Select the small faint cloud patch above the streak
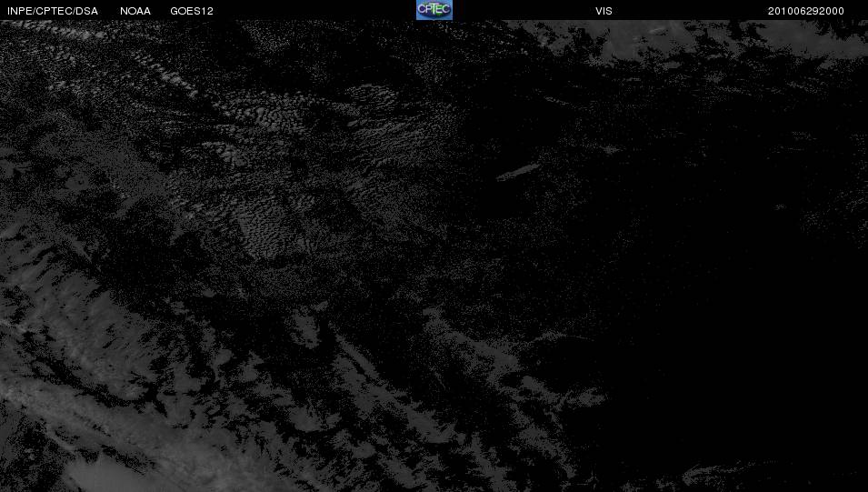The image size is (868, 492). coord(609,149)
